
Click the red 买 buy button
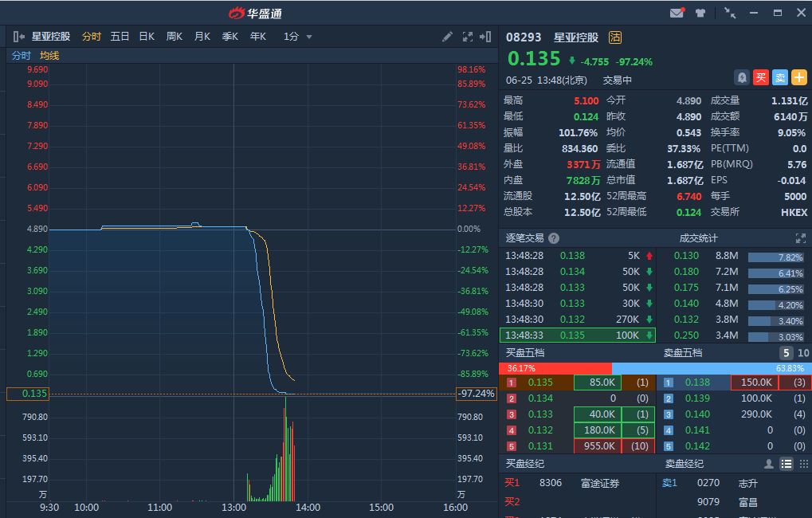pos(761,78)
